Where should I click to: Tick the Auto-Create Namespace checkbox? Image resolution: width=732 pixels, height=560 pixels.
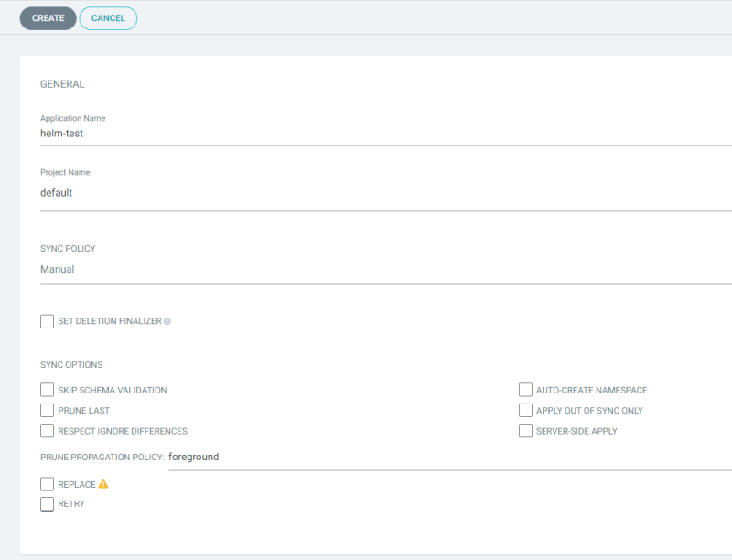[x=525, y=390]
